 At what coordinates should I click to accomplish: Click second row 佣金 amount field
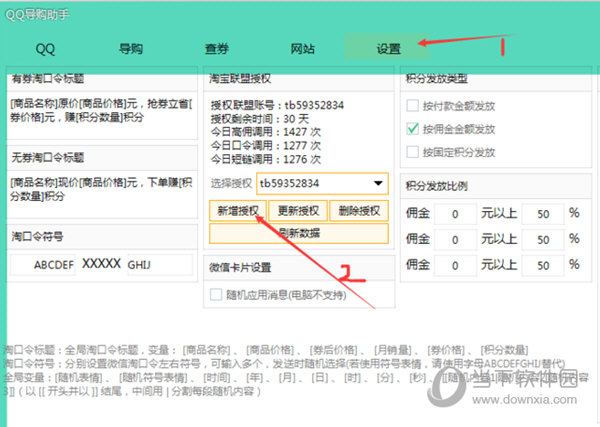pos(455,240)
